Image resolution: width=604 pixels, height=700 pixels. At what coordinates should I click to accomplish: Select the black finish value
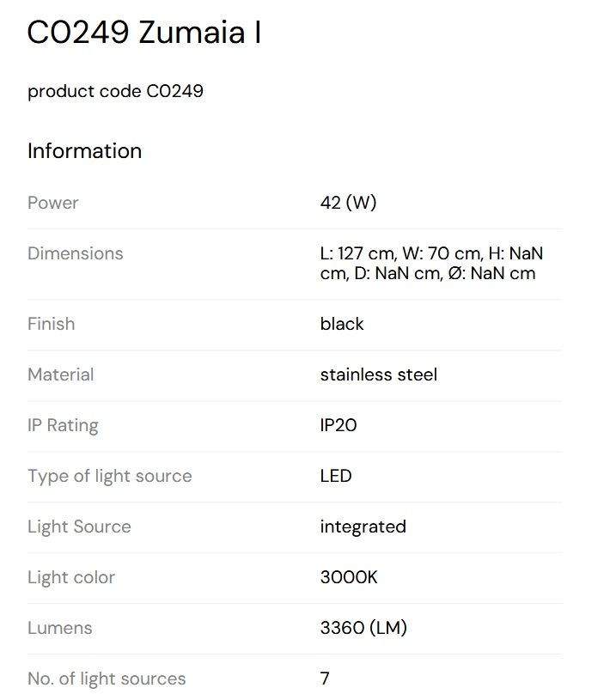341,324
